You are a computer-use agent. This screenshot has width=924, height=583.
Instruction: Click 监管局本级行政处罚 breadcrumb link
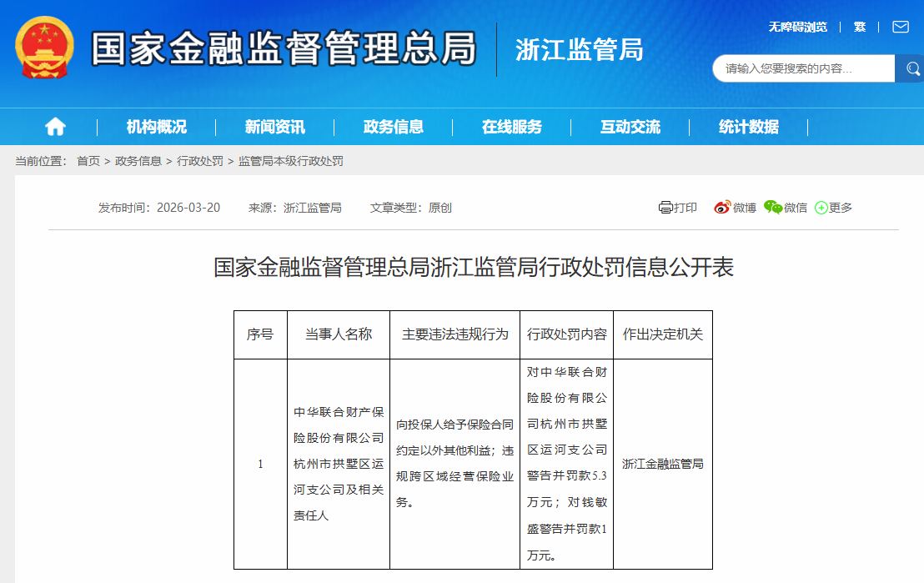tap(291, 161)
